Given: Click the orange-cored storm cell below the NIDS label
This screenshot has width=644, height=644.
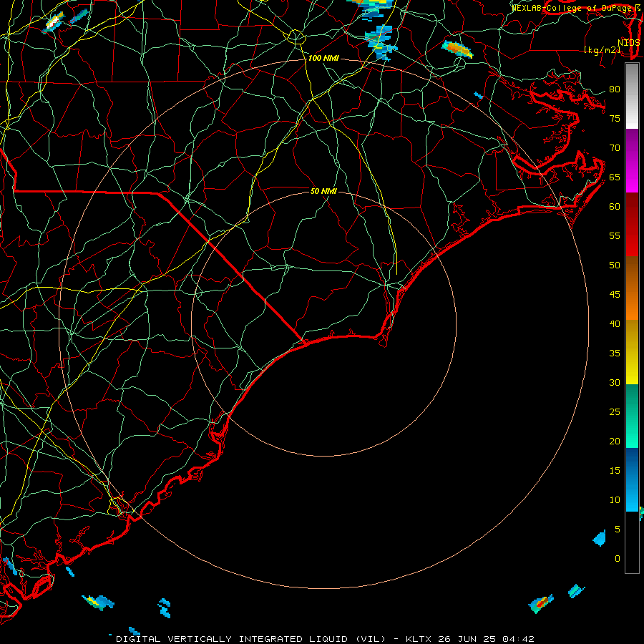Looking at the screenshot, I should [457, 49].
